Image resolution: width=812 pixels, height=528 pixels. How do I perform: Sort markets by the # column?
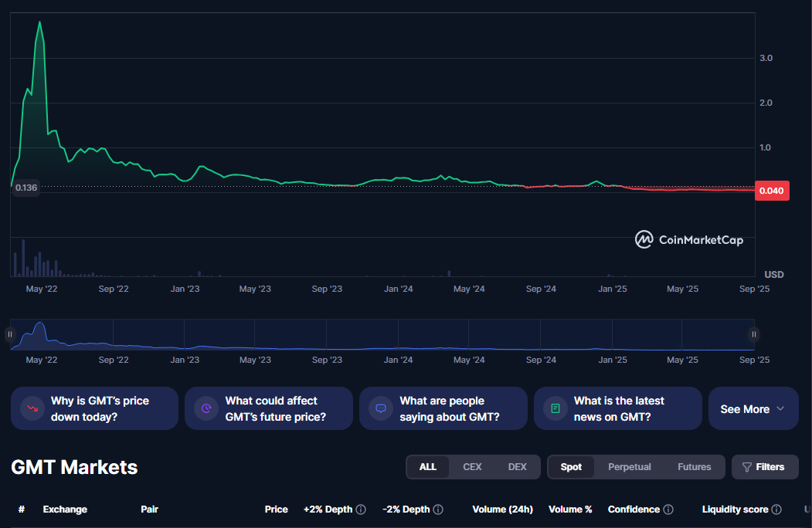21,509
